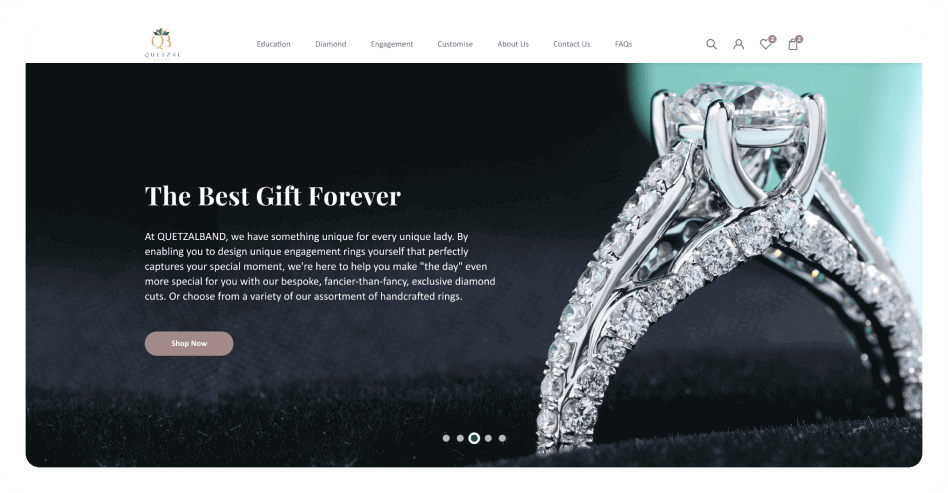Select the first carousel slide dot
Viewport: 948px width, 493px height.
point(446,438)
